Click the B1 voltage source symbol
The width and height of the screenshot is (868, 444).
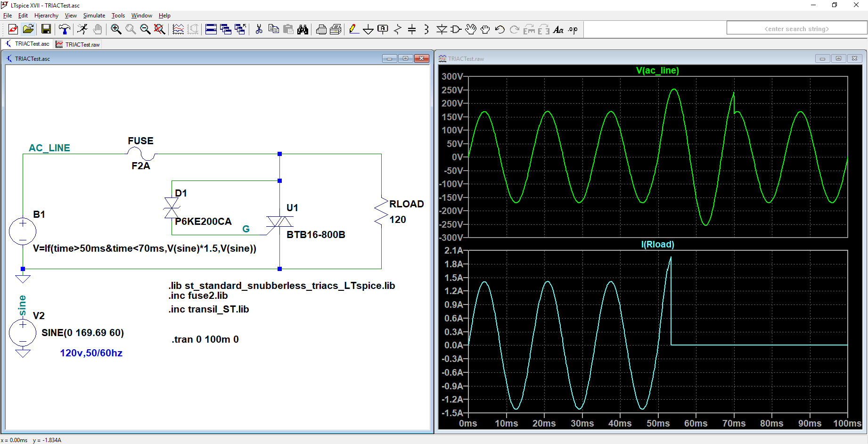[23, 231]
